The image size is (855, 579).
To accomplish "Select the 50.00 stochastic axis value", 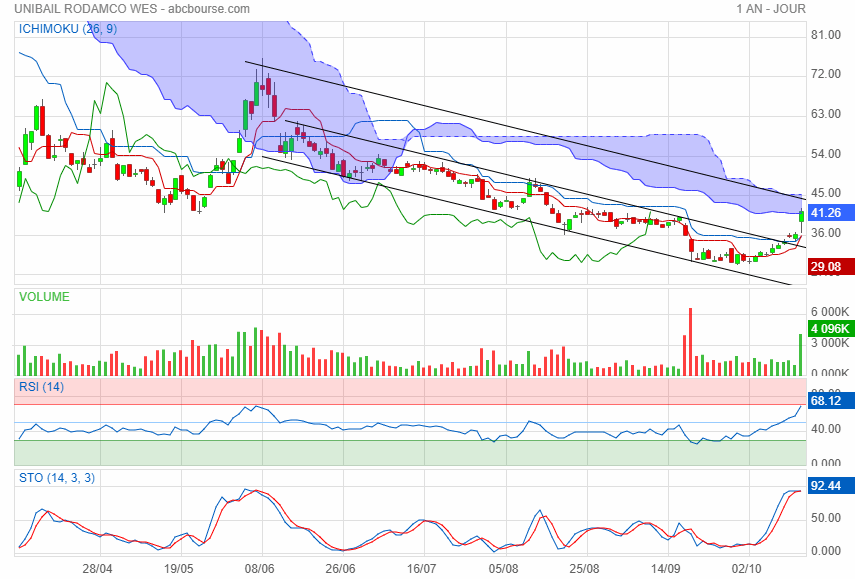I will click(826, 517).
